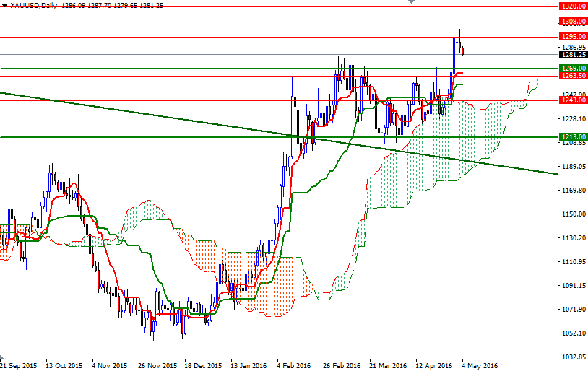Click the 1130.20 value on price scale
The image size is (588, 371).
574,238
